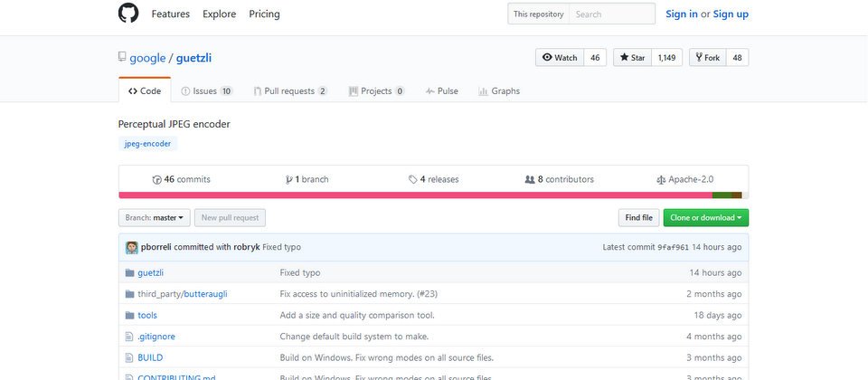Click the Sign up link
Viewport: 868px width, 380px height.
point(731,14)
